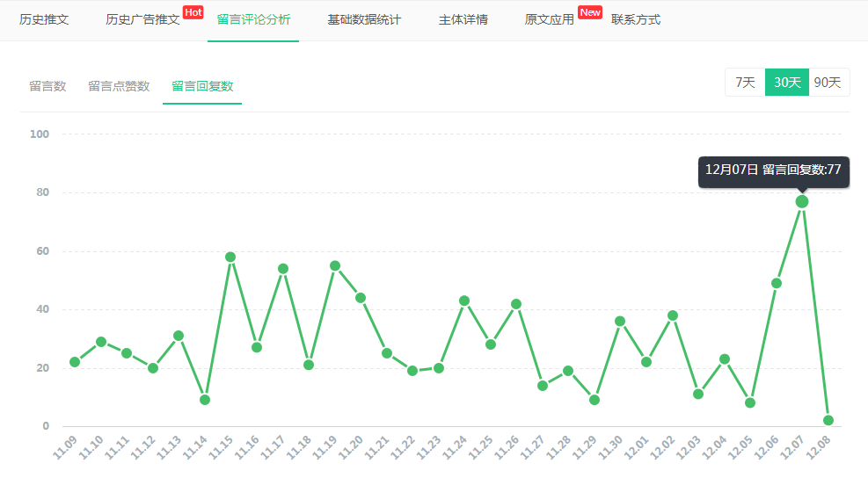Set time range to 90天
This screenshot has width=868, height=478.
(828, 83)
